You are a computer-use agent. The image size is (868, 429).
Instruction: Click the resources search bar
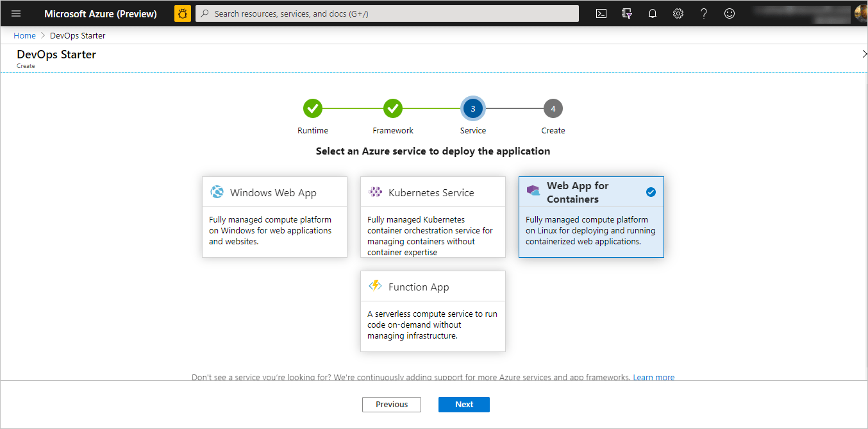pos(385,13)
